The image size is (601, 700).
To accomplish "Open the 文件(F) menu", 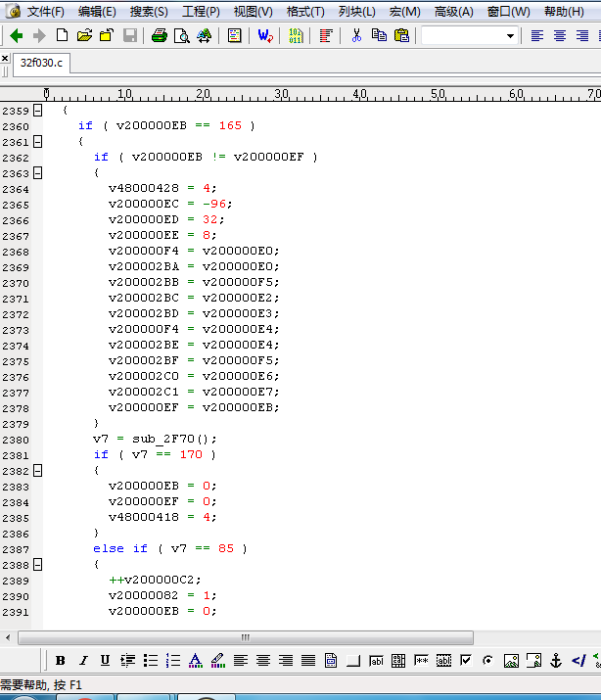I will tap(45, 12).
